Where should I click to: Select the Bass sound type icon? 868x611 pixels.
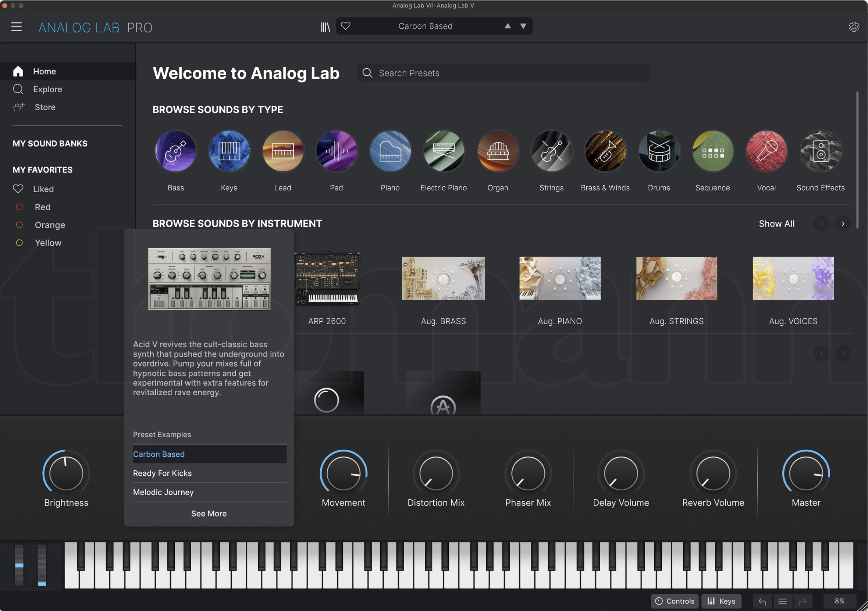click(175, 151)
